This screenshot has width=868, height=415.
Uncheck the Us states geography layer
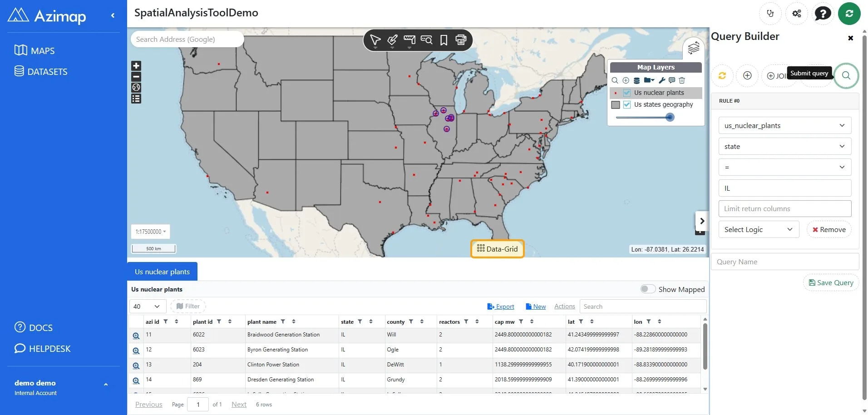627,104
